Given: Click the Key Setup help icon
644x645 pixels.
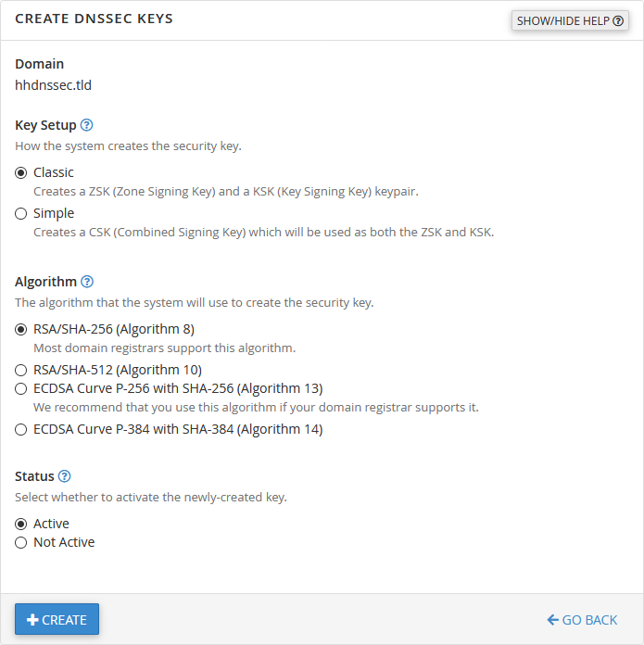Looking at the screenshot, I should 87,125.
